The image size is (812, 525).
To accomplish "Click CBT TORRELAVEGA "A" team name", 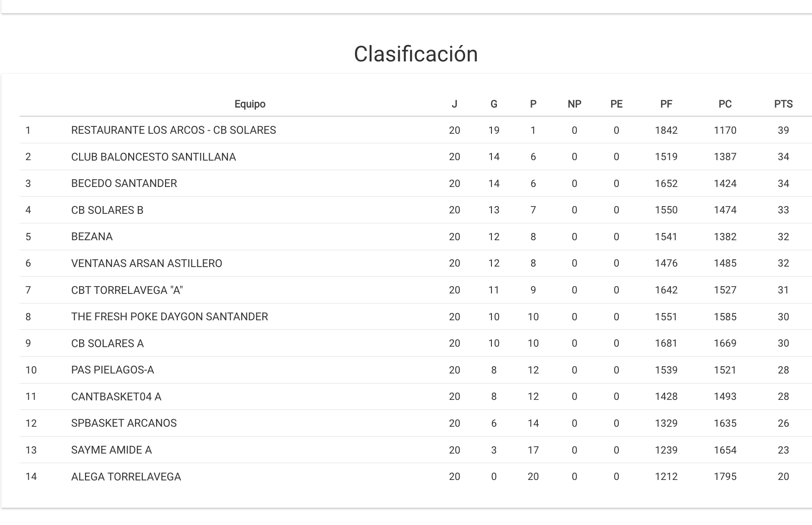I will point(127,290).
